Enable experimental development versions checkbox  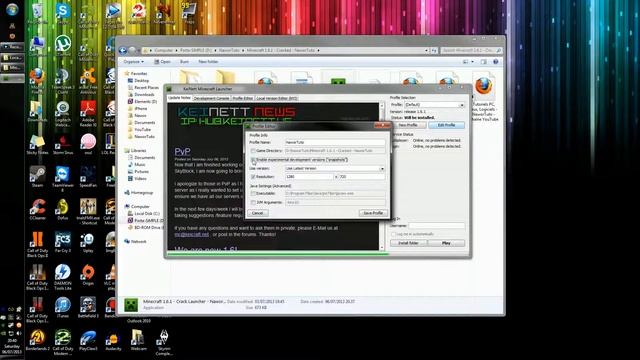click(253, 160)
